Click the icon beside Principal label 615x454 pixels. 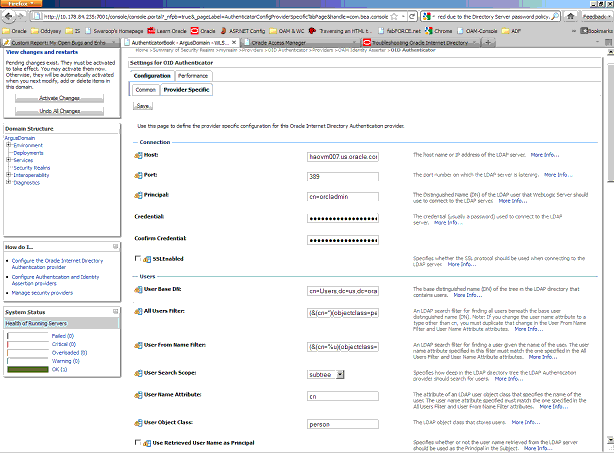[x=138, y=195]
